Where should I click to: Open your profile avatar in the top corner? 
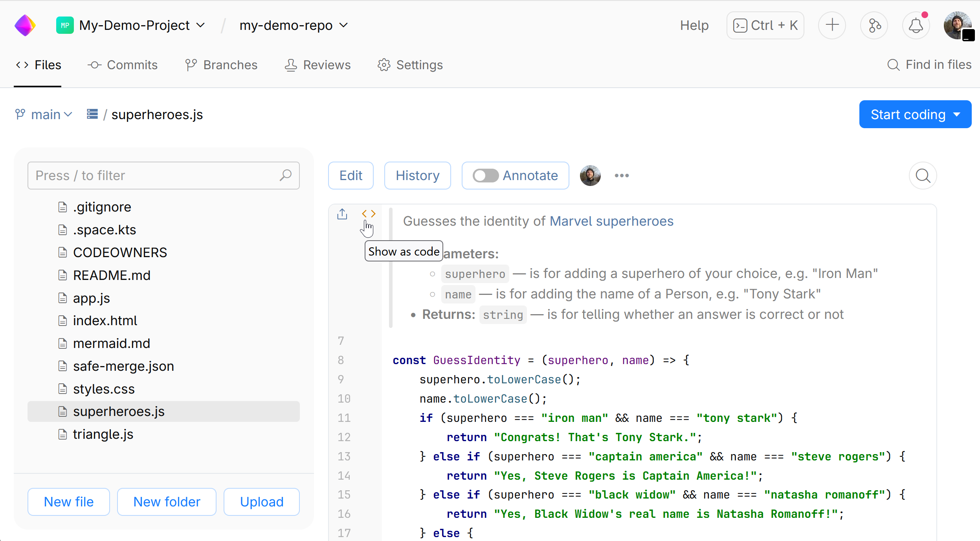(x=958, y=25)
